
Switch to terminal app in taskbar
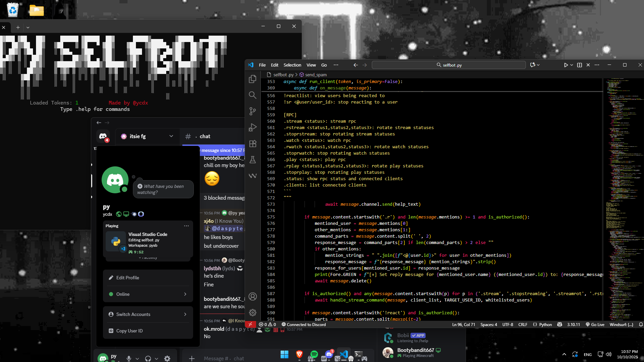pos(358,355)
